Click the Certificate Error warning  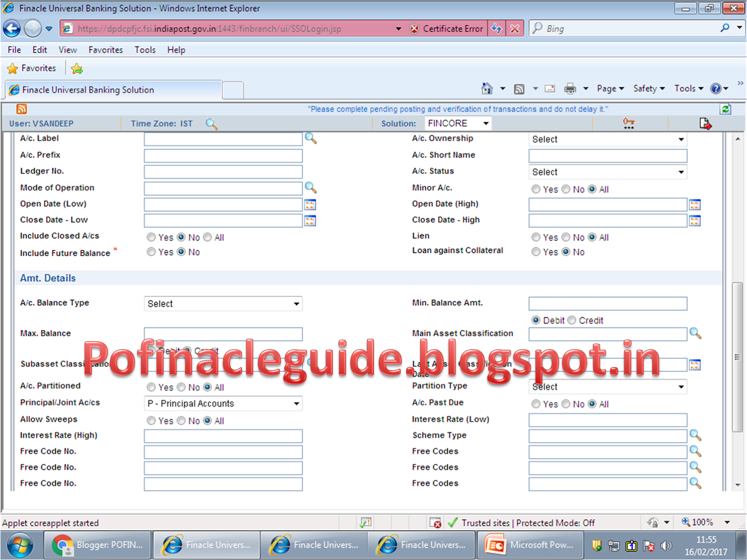tap(446, 28)
